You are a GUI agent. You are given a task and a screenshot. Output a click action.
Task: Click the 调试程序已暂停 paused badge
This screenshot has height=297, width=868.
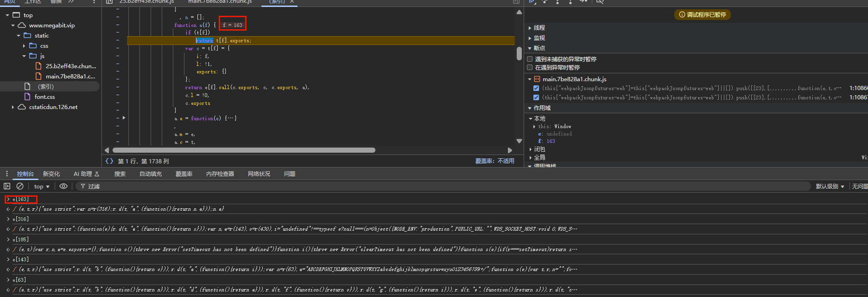pyautogui.click(x=703, y=14)
